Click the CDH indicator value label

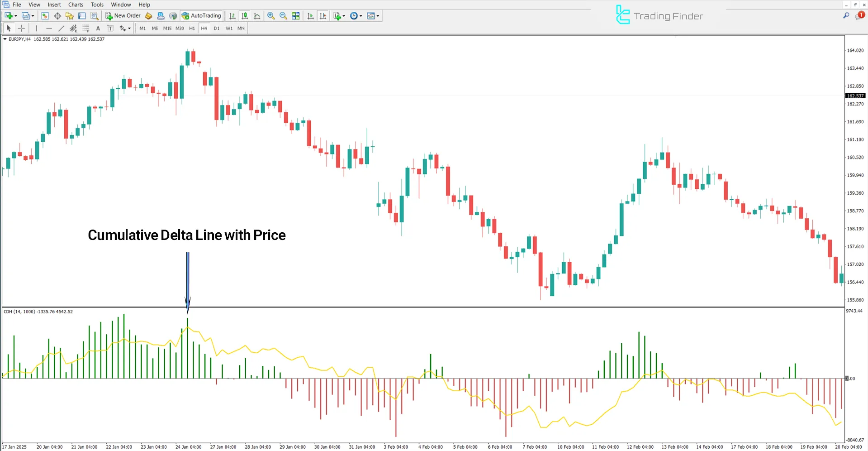coord(38,312)
